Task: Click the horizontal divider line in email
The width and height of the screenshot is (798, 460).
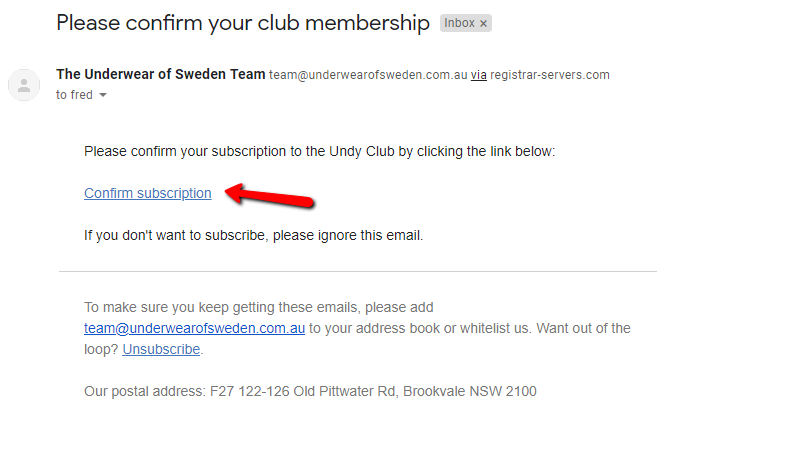Action: point(358,272)
